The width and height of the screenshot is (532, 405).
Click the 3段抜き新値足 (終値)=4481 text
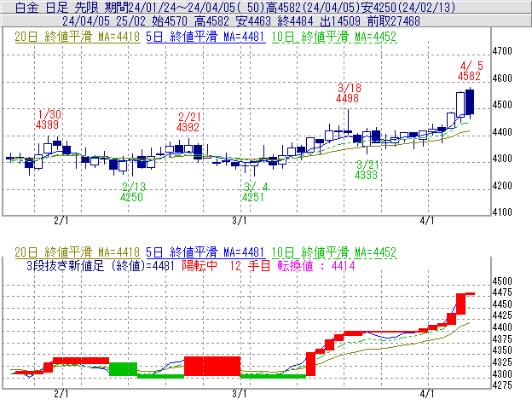coord(101,265)
